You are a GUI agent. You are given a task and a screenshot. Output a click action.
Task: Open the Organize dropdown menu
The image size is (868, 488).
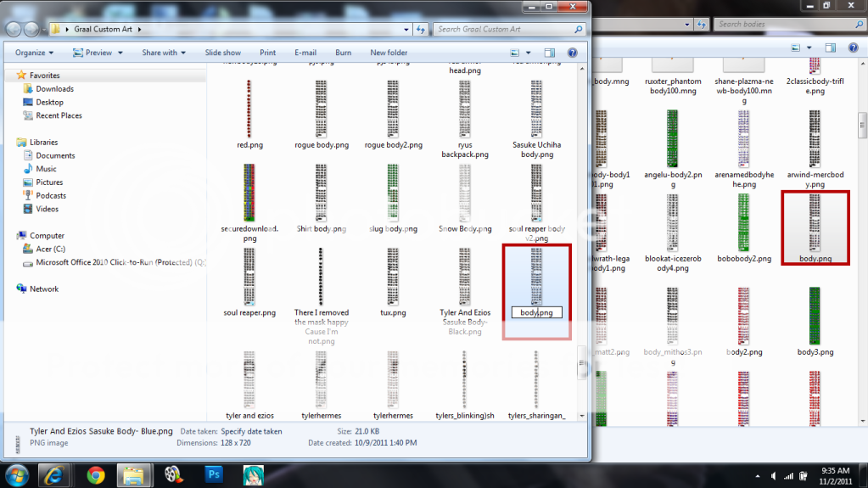[x=34, y=53]
